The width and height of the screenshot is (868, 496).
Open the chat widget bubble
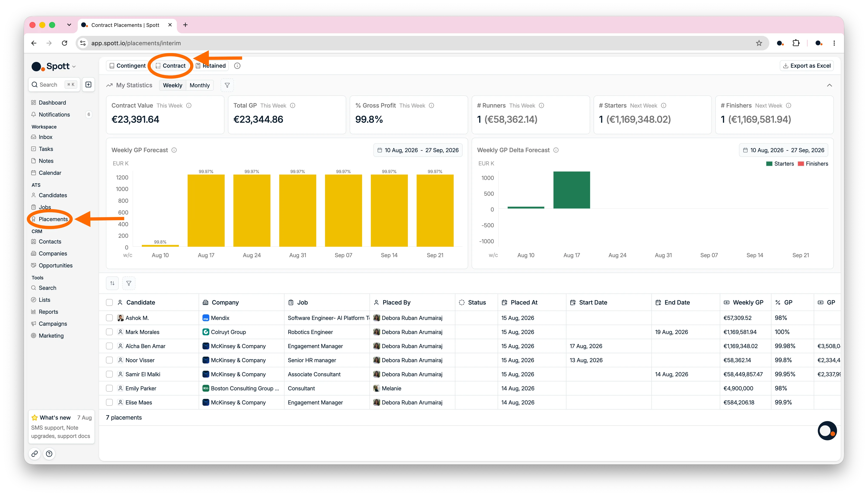coord(827,431)
